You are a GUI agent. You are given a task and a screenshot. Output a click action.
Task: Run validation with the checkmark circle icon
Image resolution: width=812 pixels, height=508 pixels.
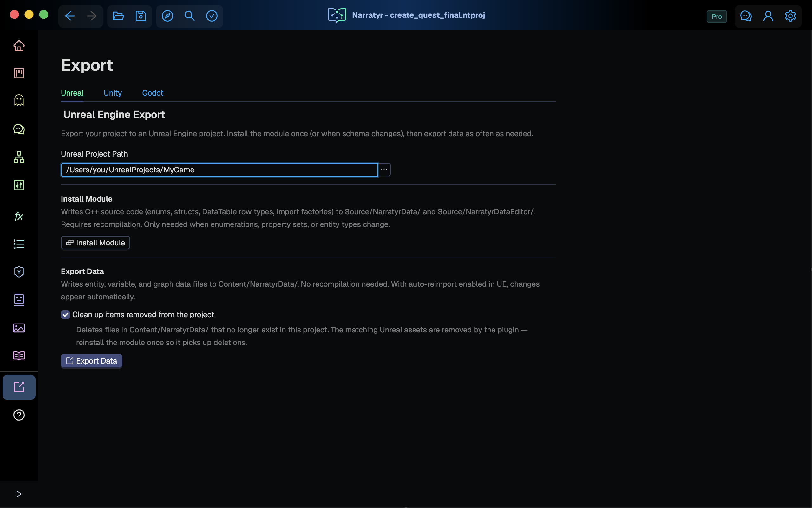[x=212, y=16]
